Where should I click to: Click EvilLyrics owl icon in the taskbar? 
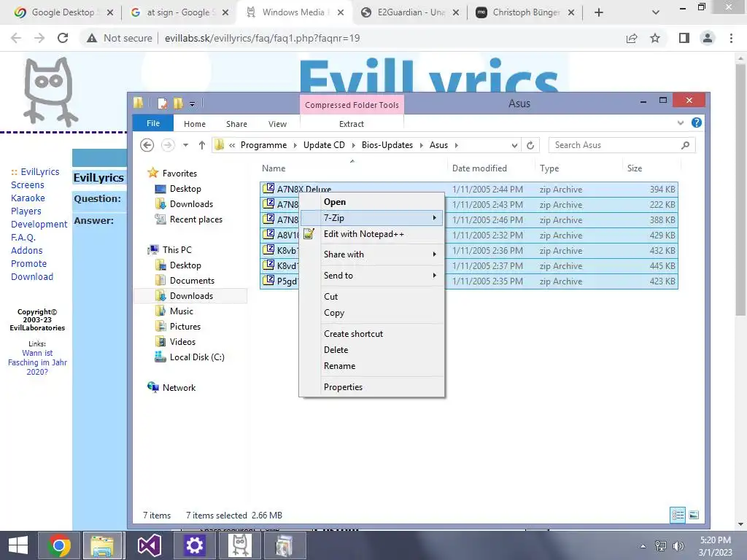pyautogui.click(x=239, y=545)
